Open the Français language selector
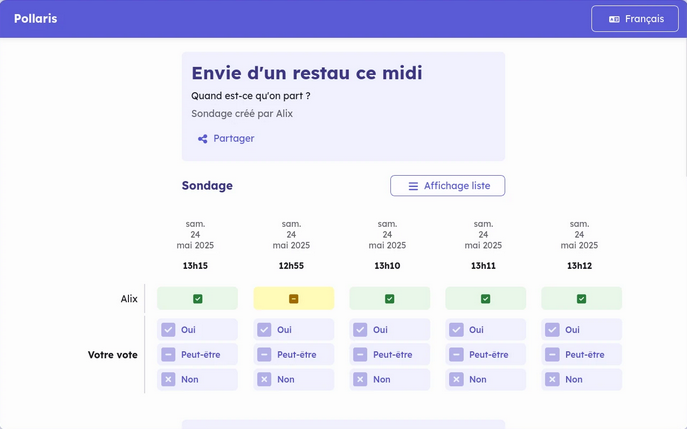The image size is (687, 429). coord(635,19)
